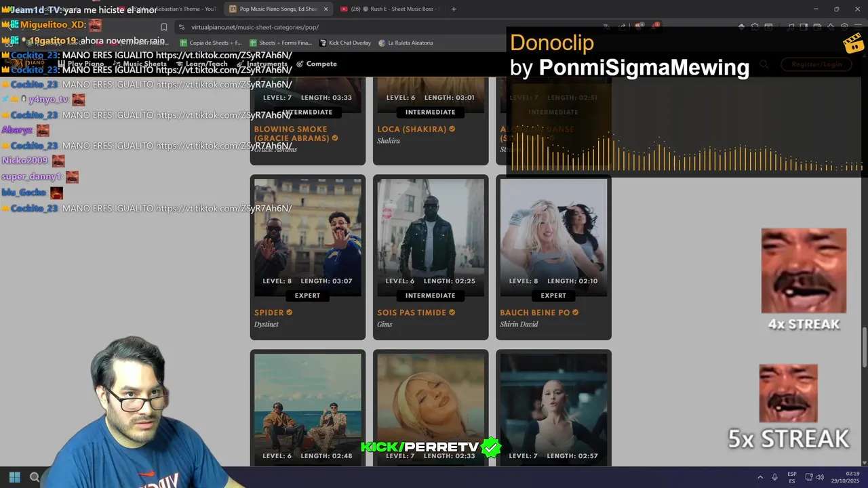Open Copia de Sheets bookmark
The image size is (868, 488).
tap(211, 43)
